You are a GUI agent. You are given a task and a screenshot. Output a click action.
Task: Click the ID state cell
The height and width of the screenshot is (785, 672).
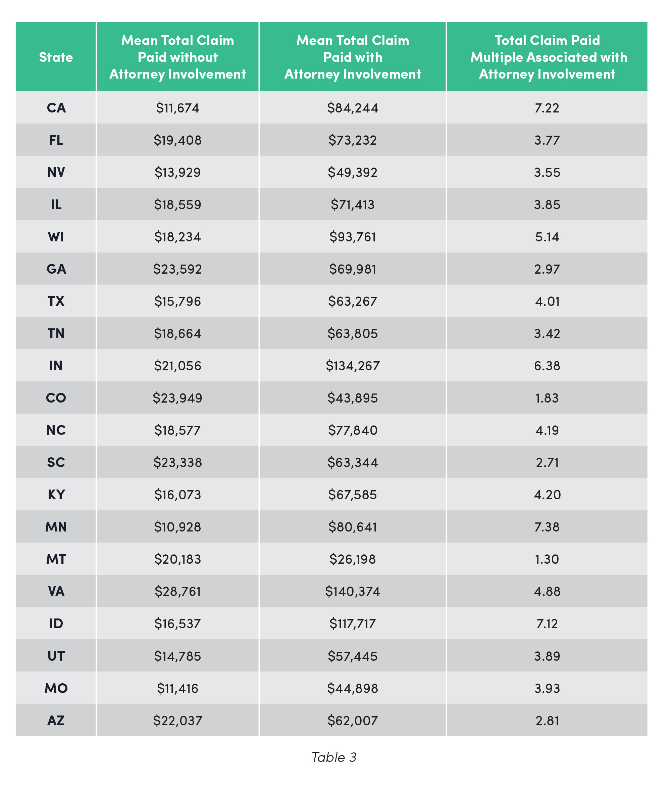click(56, 623)
